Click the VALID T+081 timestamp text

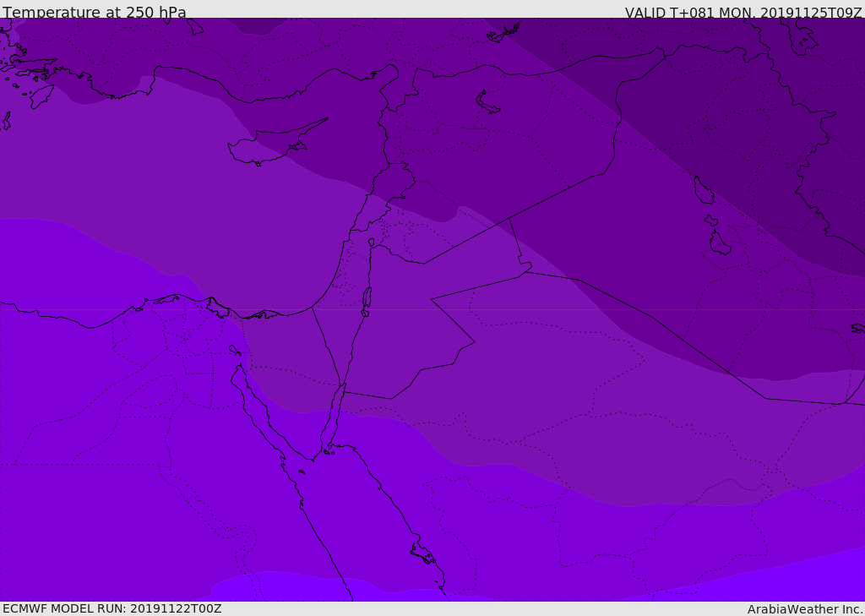[x=743, y=13]
